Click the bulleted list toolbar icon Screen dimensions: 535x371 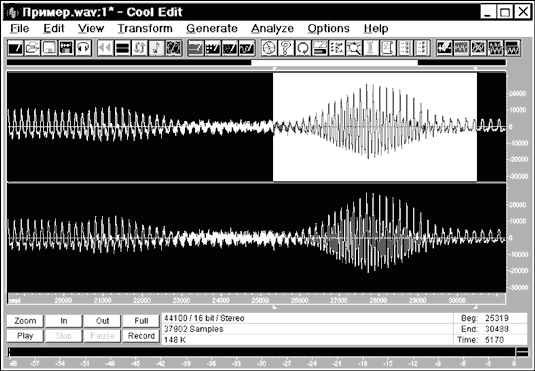tap(337, 48)
